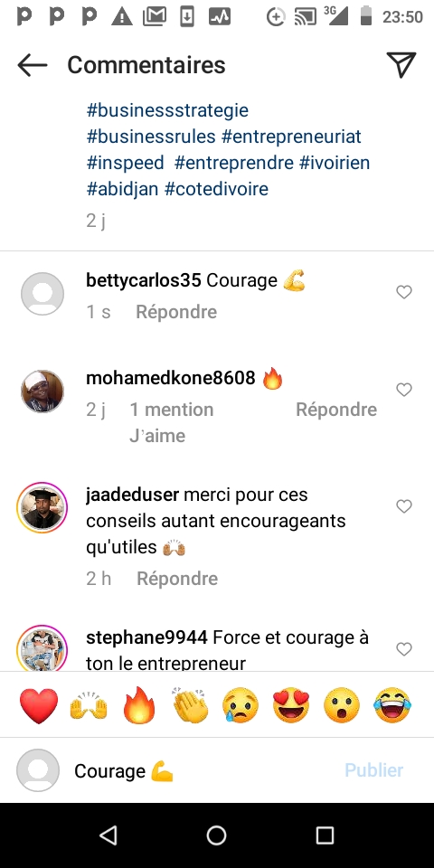
Task: Open the share paper plane icon
Action: coord(401,65)
